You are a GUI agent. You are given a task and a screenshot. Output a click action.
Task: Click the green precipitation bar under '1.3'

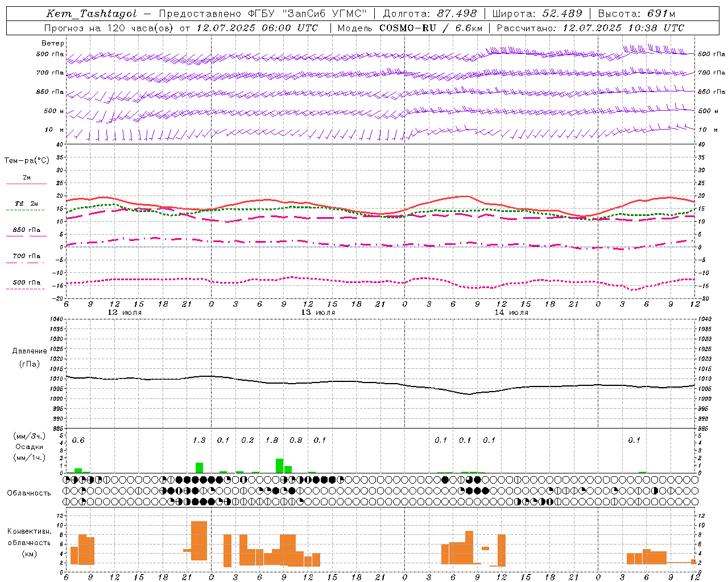pos(199,468)
